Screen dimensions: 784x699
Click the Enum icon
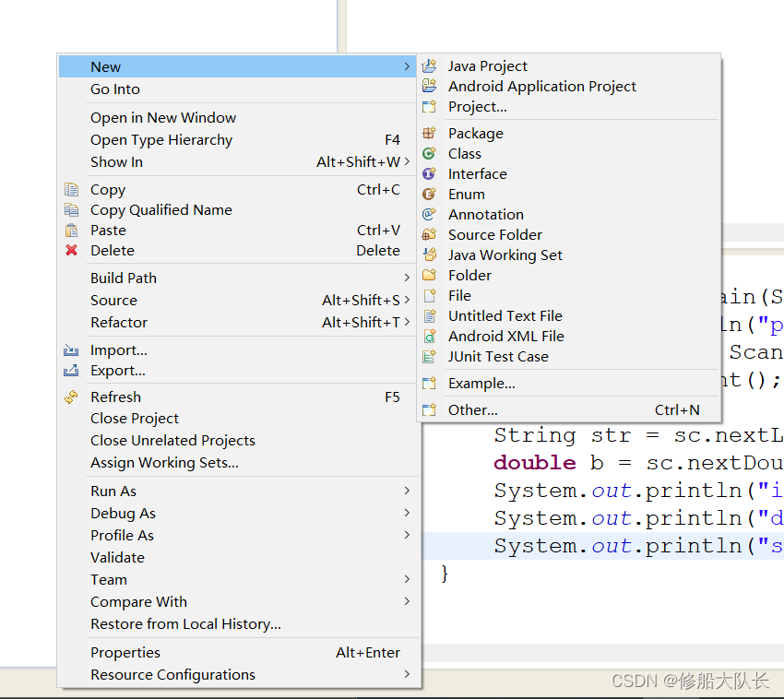[430, 194]
